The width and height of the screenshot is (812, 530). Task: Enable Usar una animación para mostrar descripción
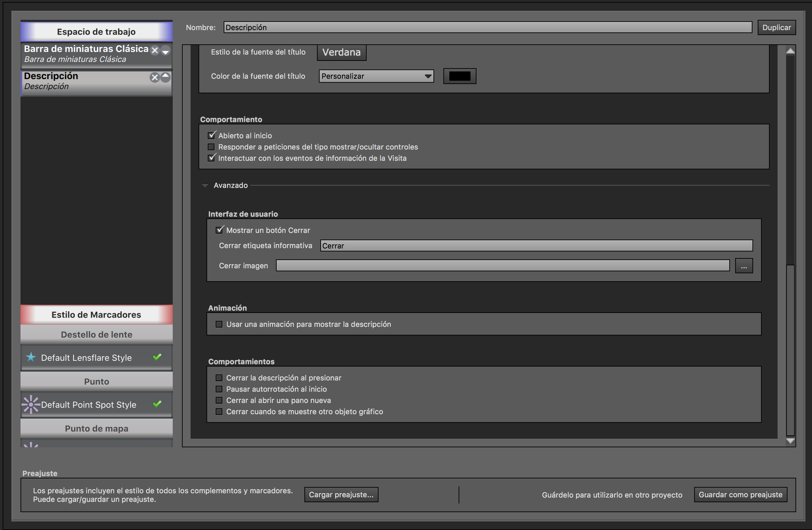point(219,324)
